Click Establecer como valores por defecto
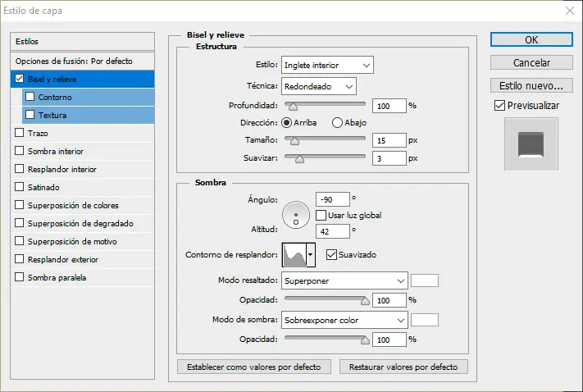Viewport: 583px width, 392px height. click(x=254, y=367)
